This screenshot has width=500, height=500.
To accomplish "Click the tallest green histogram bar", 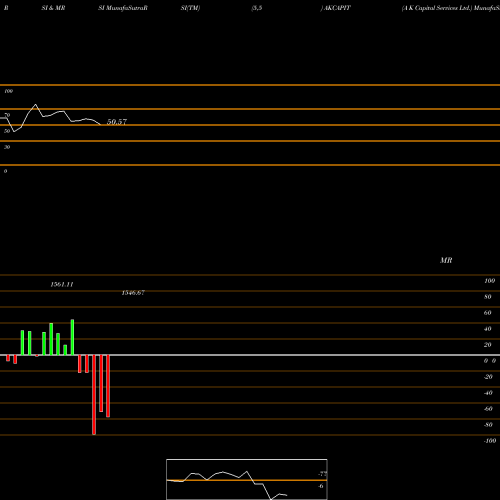I will click(72, 337).
